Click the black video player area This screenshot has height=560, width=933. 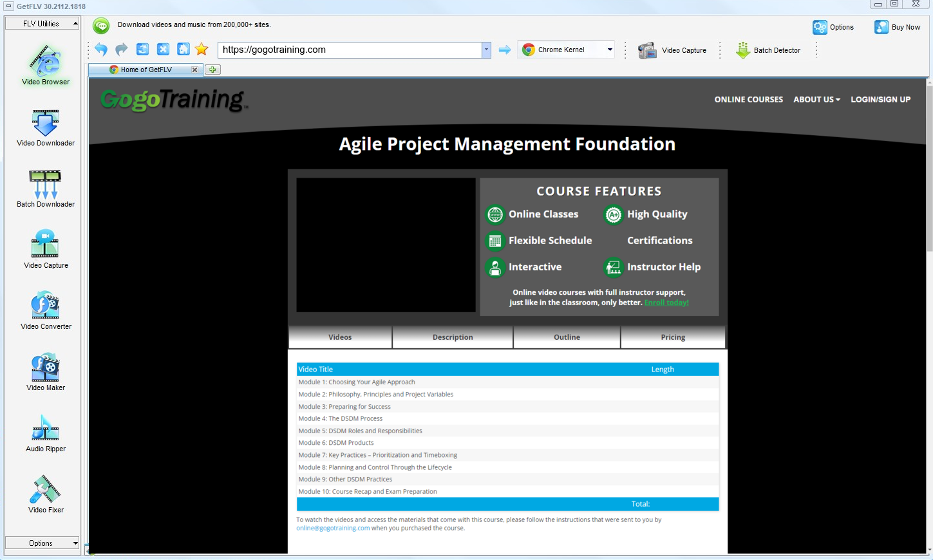point(386,245)
